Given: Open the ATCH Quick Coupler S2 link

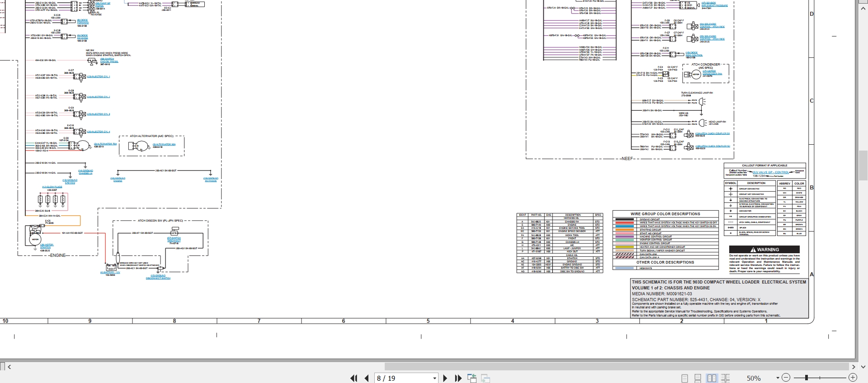Looking at the screenshot, I should (712, 146).
